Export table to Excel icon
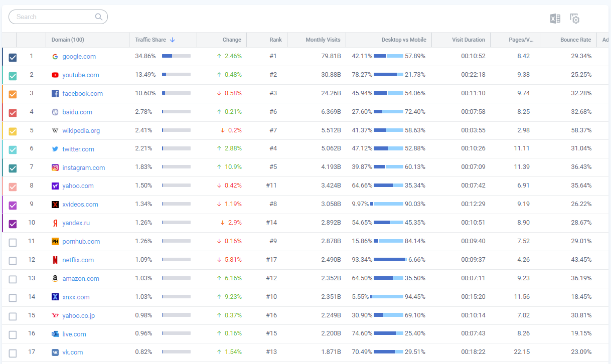The image size is (611, 364). 555,19
